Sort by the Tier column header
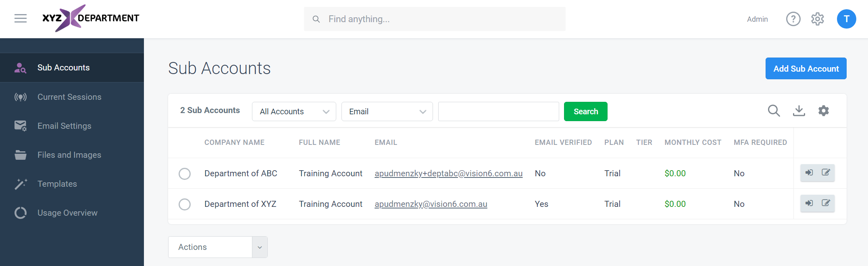The width and height of the screenshot is (868, 266). [644, 142]
